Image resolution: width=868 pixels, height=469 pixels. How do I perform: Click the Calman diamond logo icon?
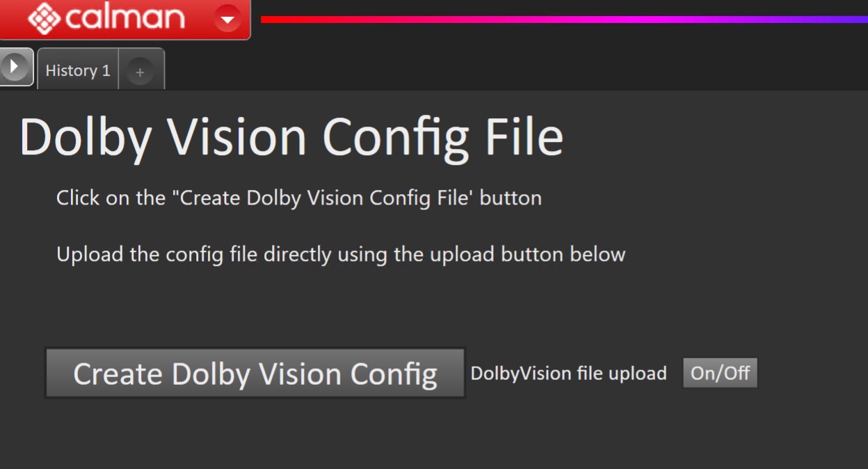(x=44, y=18)
